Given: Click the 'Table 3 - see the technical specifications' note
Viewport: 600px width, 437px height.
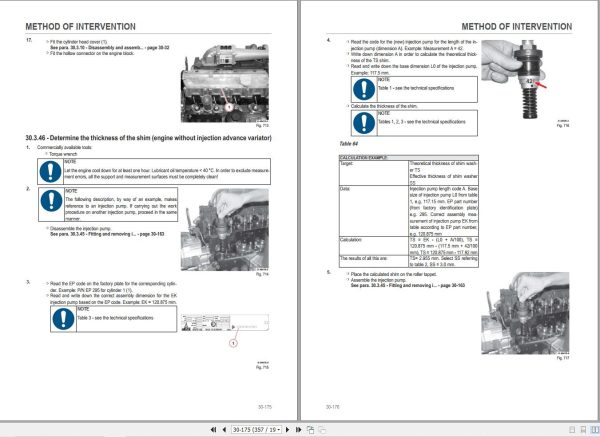Looking at the screenshot, I should 115,318.
